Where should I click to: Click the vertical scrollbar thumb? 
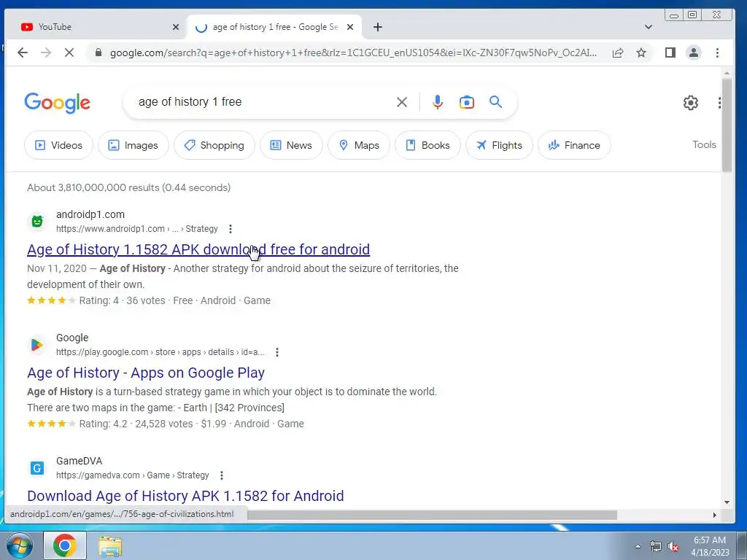pyautogui.click(x=727, y=125)
